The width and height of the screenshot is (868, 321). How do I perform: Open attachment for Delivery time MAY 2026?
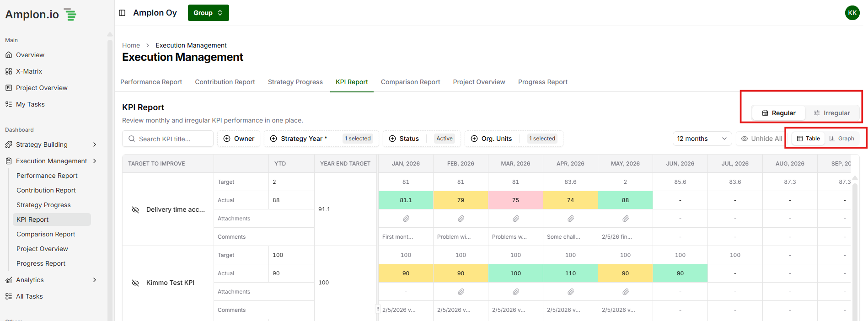coord(625,219)
